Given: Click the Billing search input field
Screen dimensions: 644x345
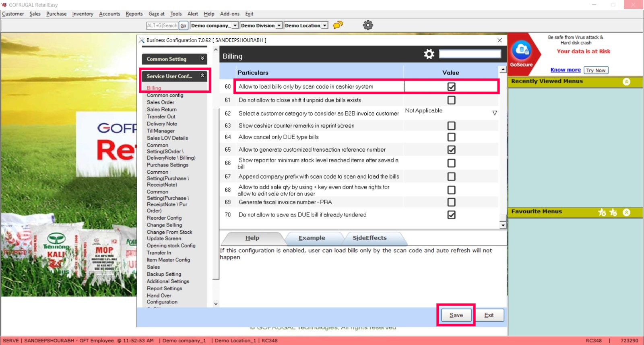Looking at the screenshot, I should click(x=470, y=54).
